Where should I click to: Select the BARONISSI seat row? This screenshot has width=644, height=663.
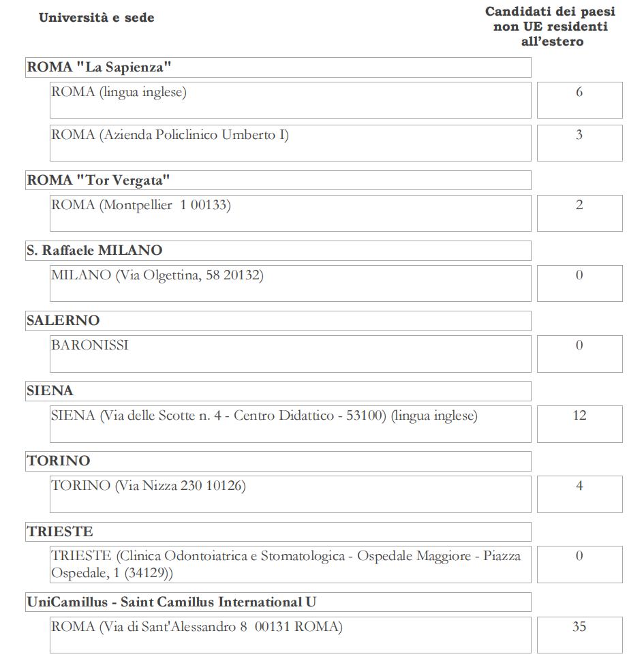(x=290, y=354)
